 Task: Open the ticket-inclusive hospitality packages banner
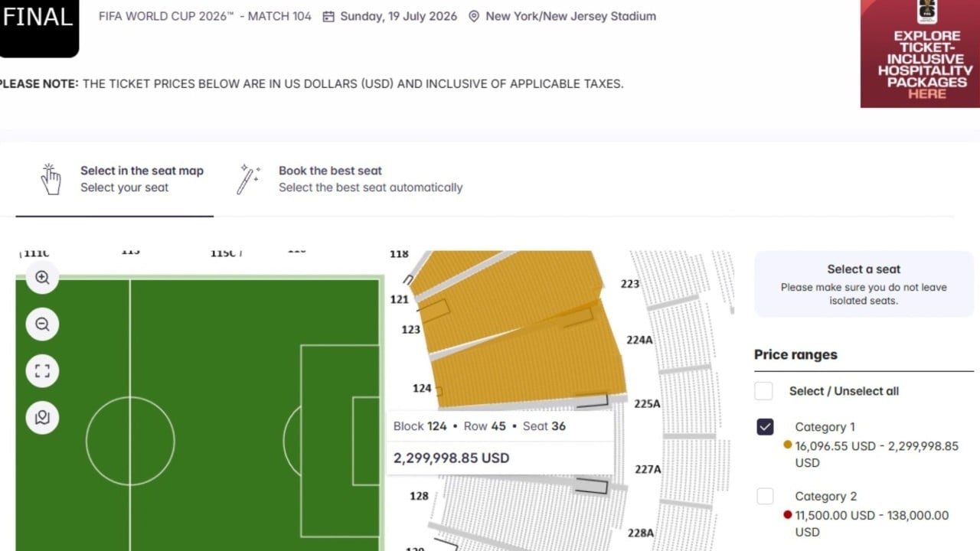coord(920,54)
